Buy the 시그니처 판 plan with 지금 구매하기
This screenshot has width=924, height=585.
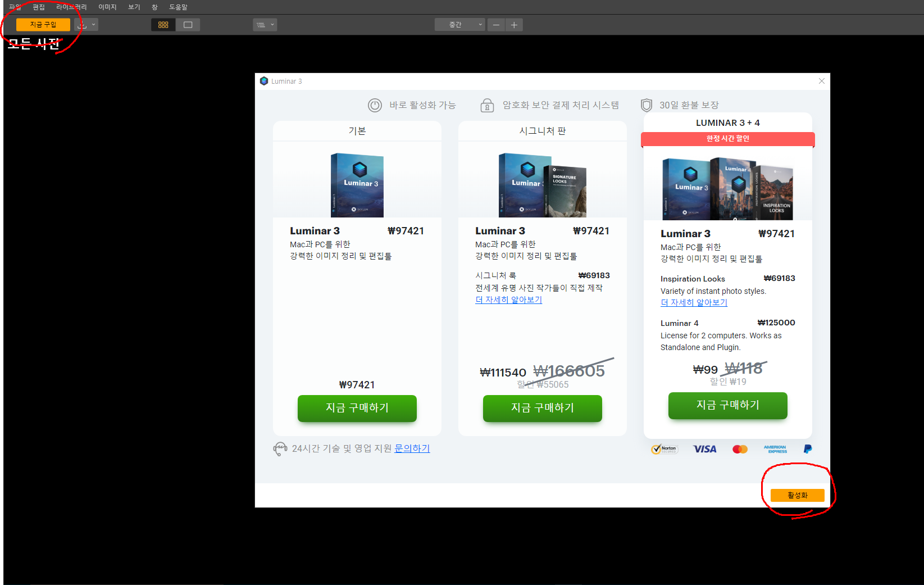click(x=543, y=408)
